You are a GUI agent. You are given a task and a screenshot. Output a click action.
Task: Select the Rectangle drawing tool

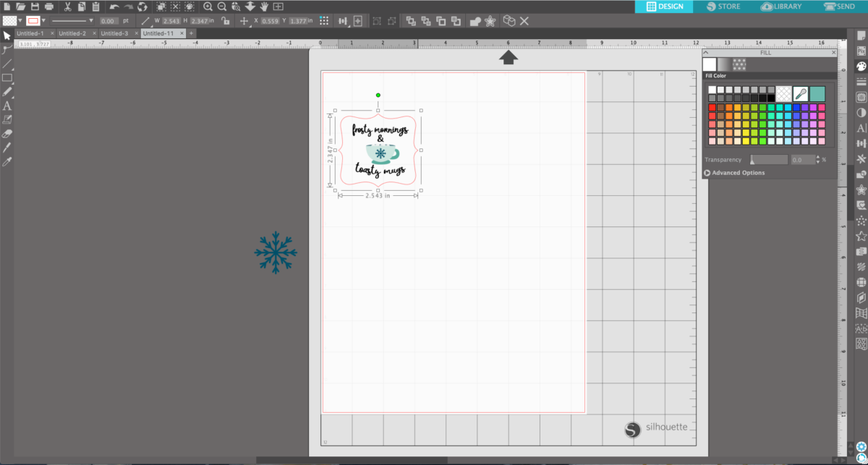click(7, 77)
